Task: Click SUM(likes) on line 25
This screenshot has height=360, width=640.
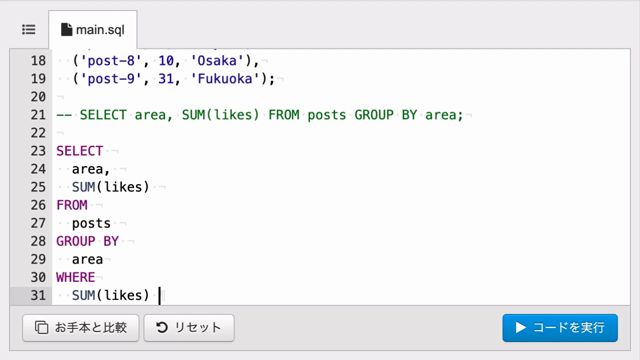Action: tap(111, 187)
